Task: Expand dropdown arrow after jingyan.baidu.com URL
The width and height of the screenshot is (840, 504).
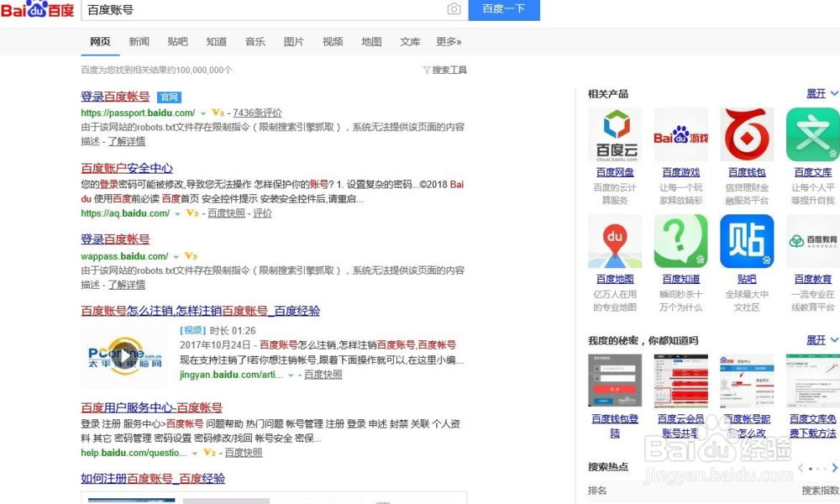Action: click(291, 375)
